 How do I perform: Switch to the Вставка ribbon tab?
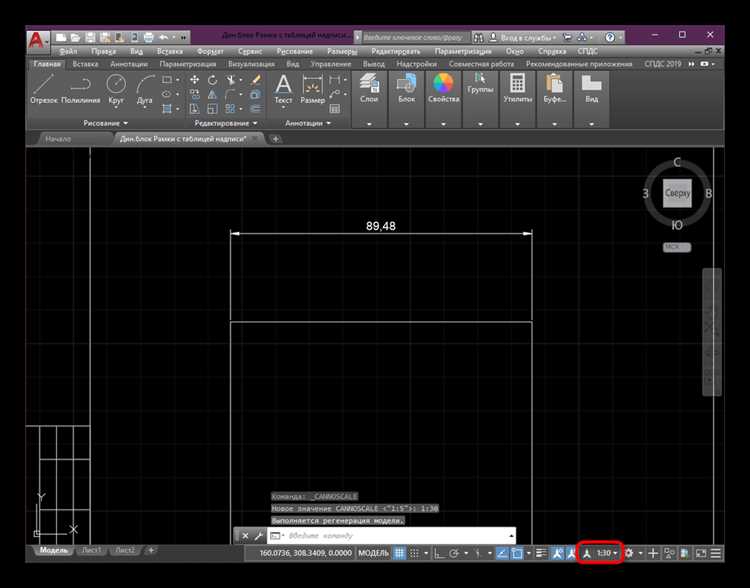pos(85,64)
